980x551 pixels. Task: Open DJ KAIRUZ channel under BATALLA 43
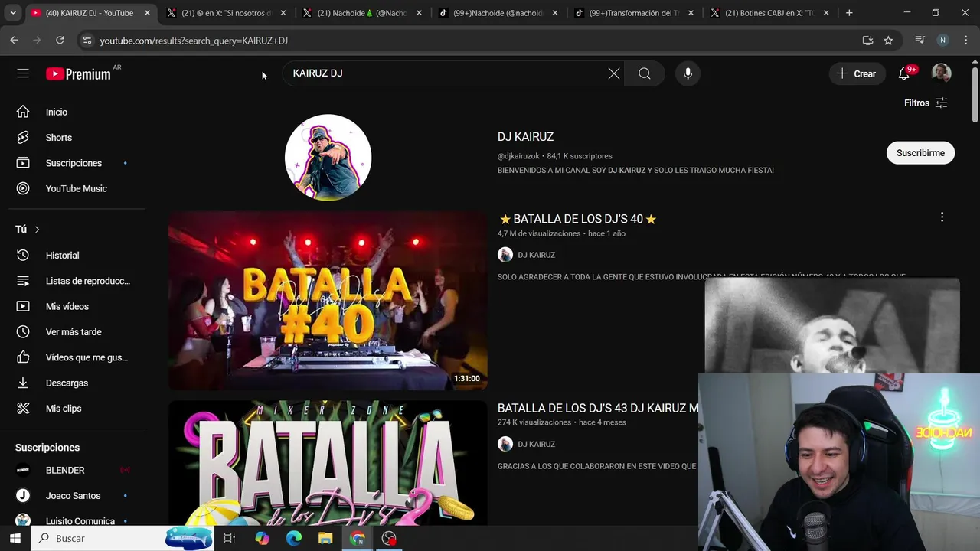536,444
